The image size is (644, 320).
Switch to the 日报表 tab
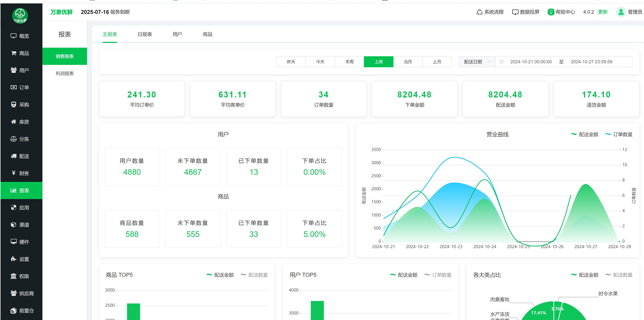coord(145,34)
